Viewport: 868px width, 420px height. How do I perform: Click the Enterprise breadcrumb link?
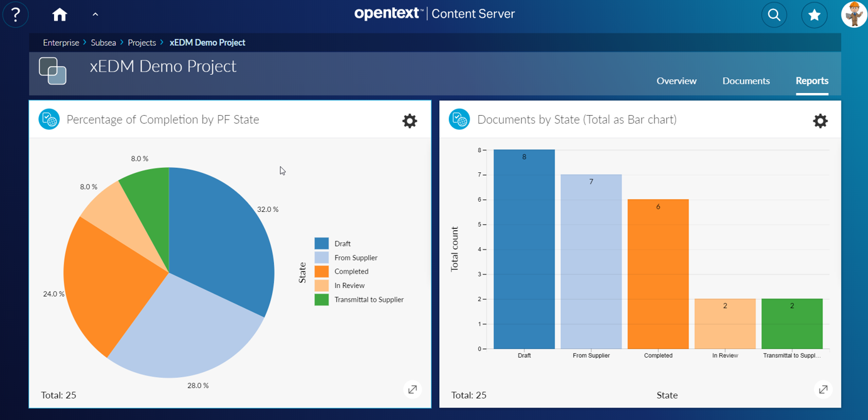(x=61, y=43)
